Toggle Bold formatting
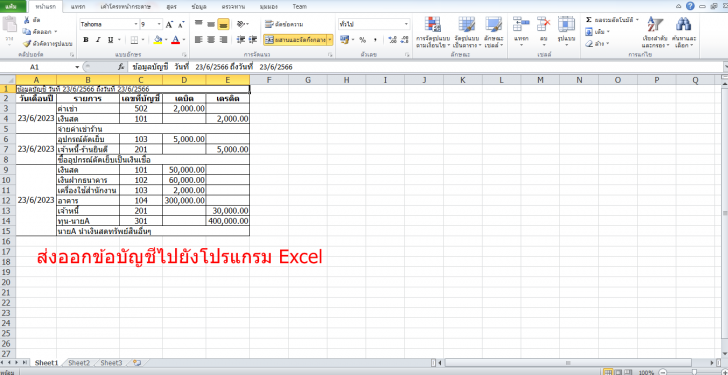The height and width of the screenshot is (375, 728). point(86,40)
